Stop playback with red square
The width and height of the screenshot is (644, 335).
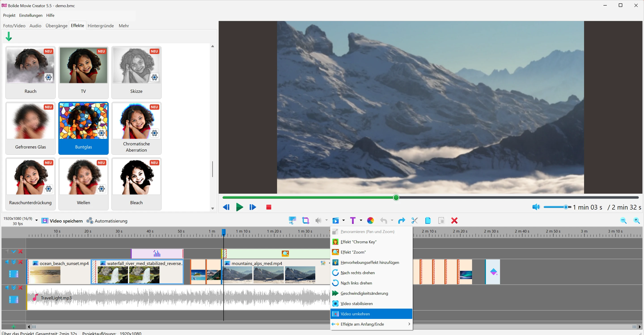click(269, 207)
